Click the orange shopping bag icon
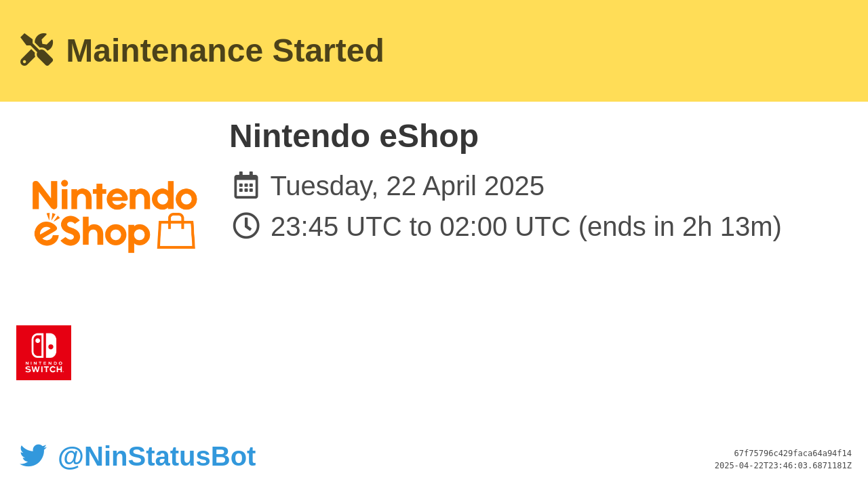This screenshot has width=868, height=488. [176, 231]
